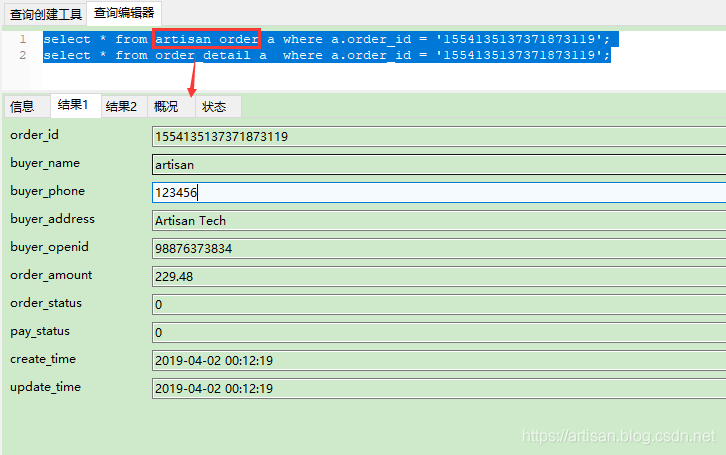This screenshot has width=726, height=455.
Task: Click the order_status value field
Action: coord(438,304)
